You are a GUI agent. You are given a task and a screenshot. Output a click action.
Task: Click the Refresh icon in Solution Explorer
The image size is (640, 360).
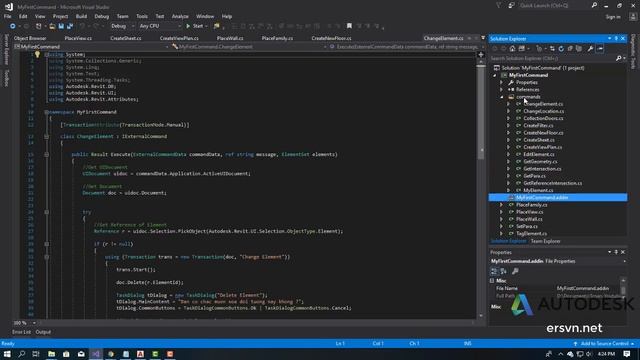(x=561, y=49)
